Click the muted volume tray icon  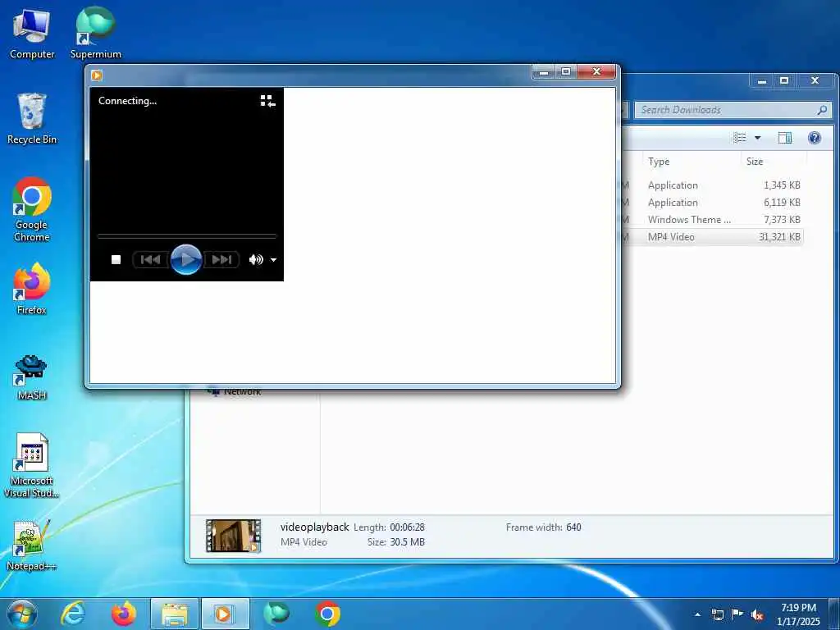coord(757,615)
